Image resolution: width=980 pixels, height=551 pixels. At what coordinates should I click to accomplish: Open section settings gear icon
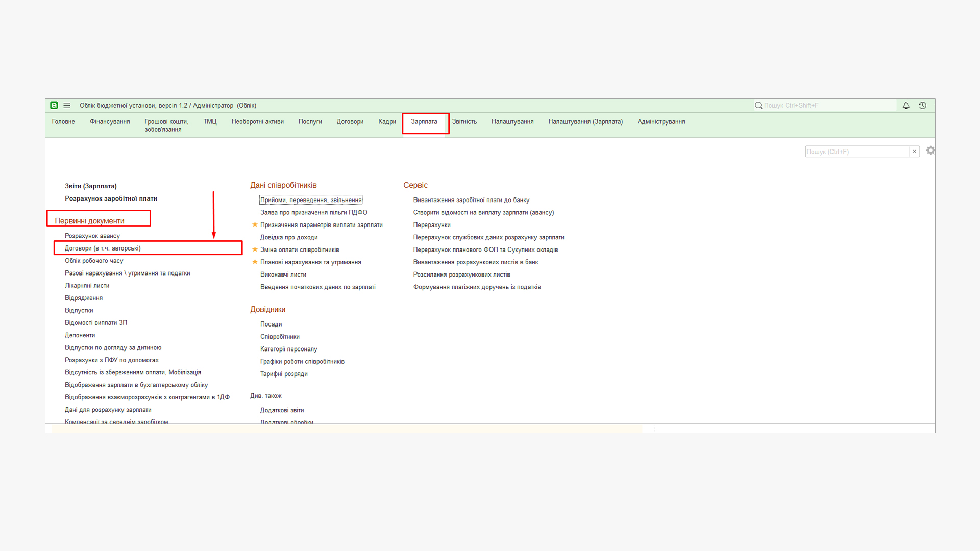[x=930, y=151]
